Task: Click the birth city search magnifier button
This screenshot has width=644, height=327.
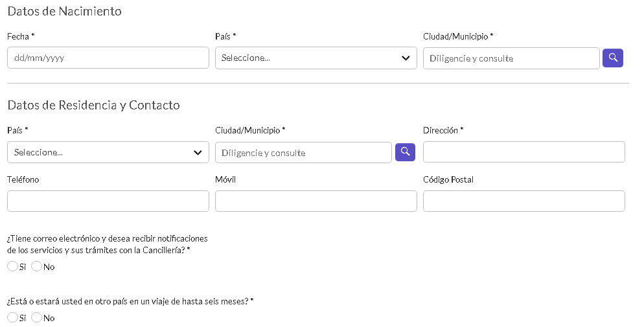Action: pos(612,58)
